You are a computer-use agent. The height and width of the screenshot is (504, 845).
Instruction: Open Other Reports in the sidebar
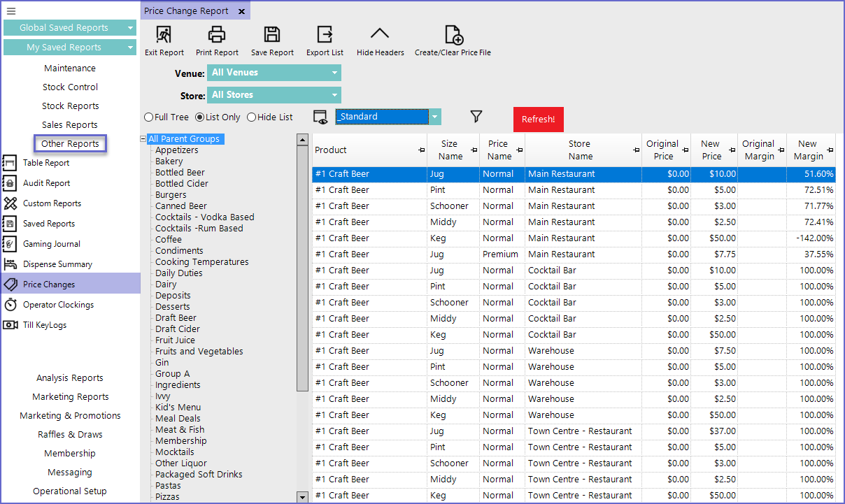pyautogui.click(x=70, y=144)
